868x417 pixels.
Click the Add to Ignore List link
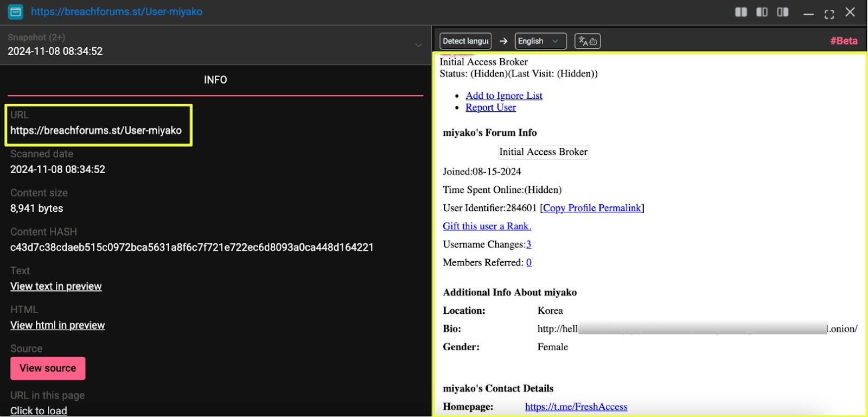(503, 96)
